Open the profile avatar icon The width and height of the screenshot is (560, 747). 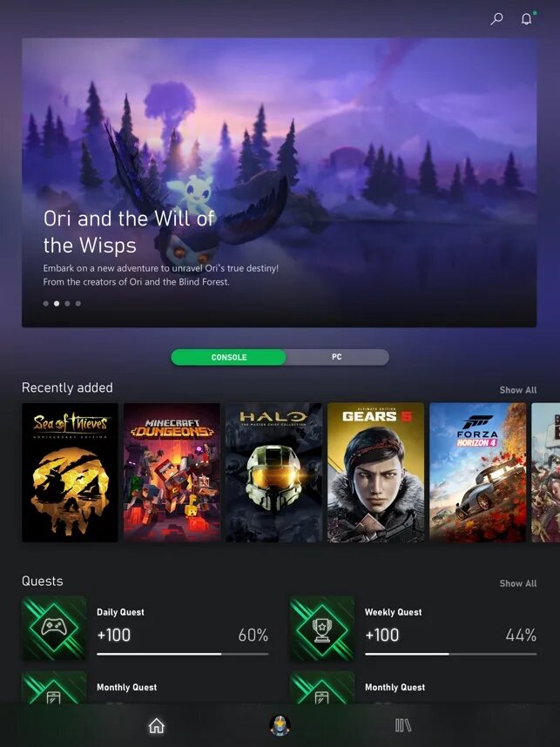(280, 725)
